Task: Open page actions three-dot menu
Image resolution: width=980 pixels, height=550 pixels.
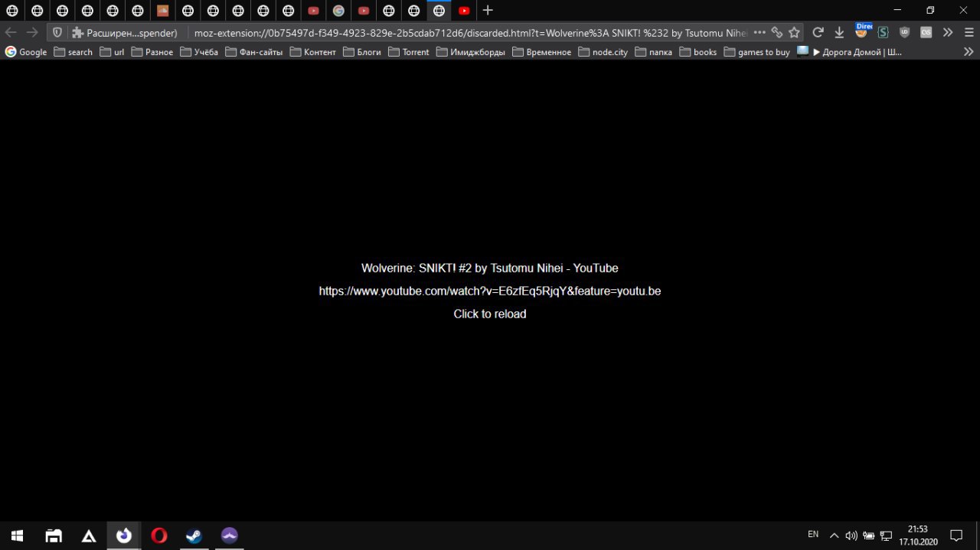Action: click(x=759, y=32)
